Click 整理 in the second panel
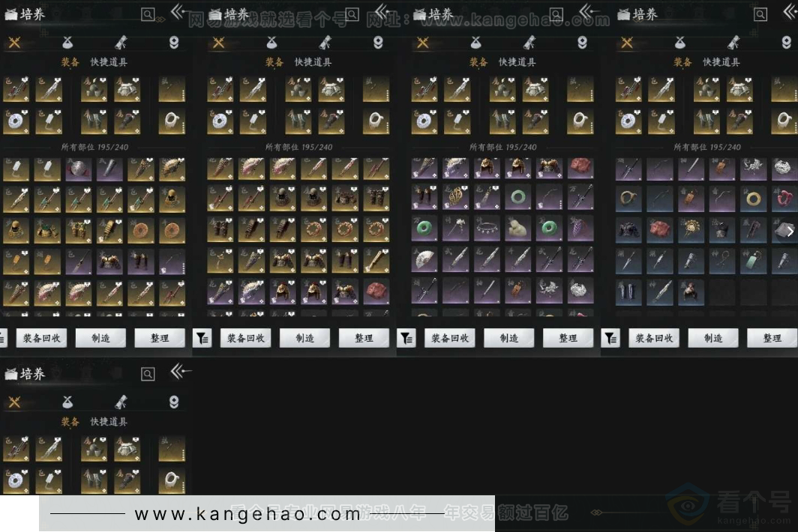The height and width of the screenshot is (532, 798). [x=364, y=338]
